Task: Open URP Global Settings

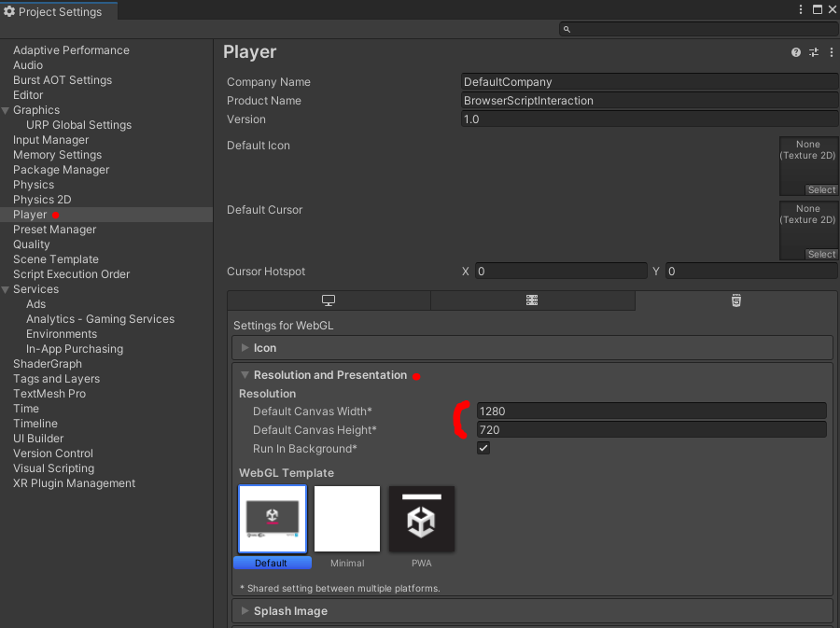Action: [78, 125]
